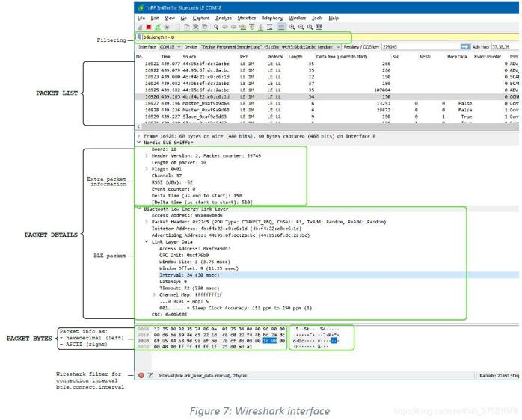Click the Go to specified packet icon
This screenshot has width=522, height=420.
pyautogui.click(x=243, y=28)
